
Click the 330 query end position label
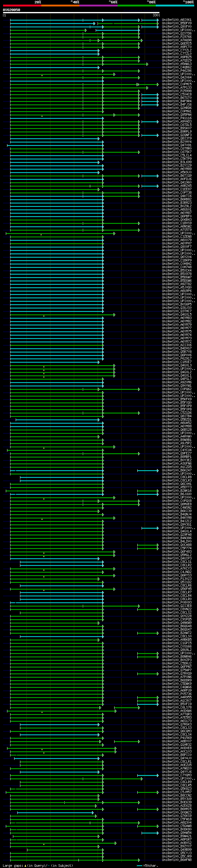point(155,15)
